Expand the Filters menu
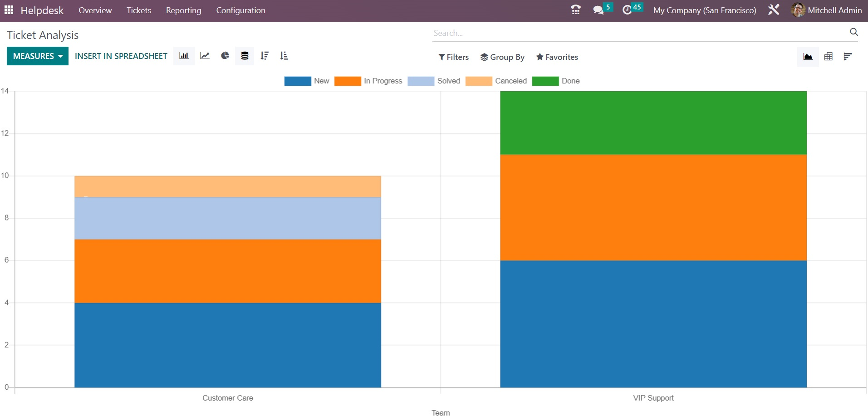The width and height of the screenshot is (868, 416). click(x=453, y=57)
